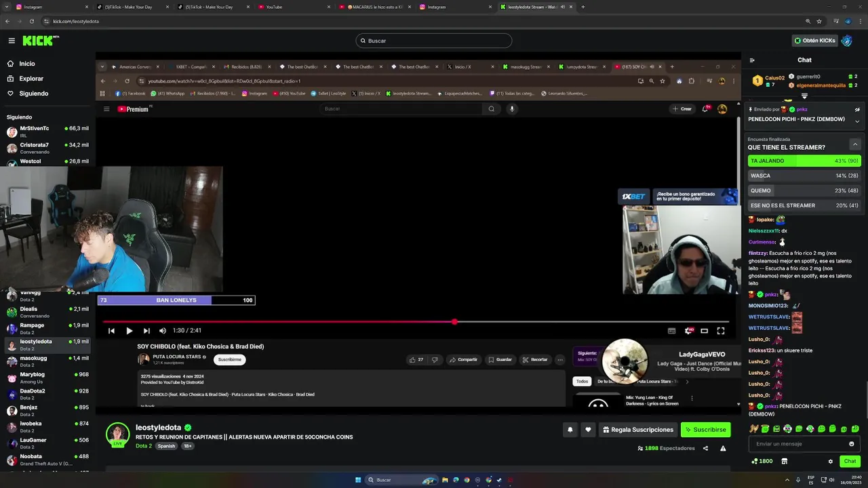Open Maryblog followed channel

coord(47,378)
